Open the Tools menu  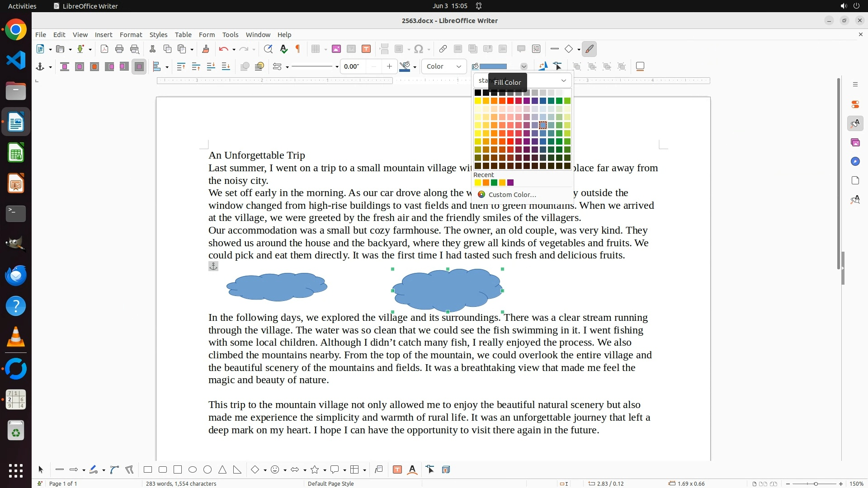tap(230, 34)
